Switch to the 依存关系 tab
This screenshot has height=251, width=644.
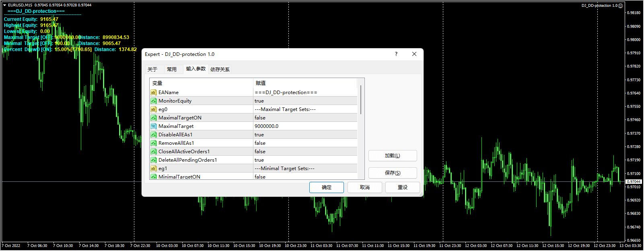(x=220, y=69)
